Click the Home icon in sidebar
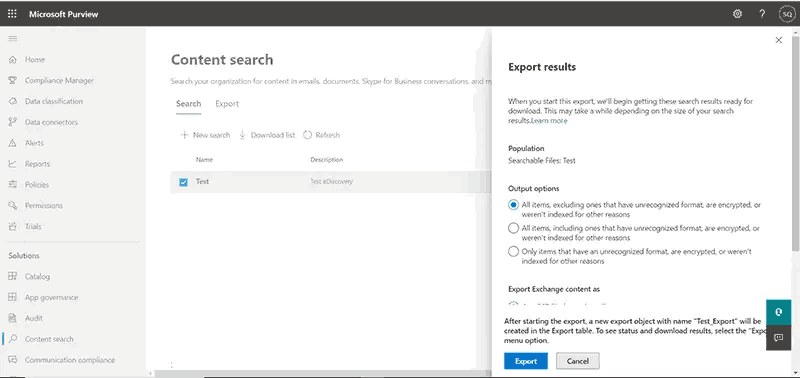Screen dimensions: 800x378 (x=13, y=60)
